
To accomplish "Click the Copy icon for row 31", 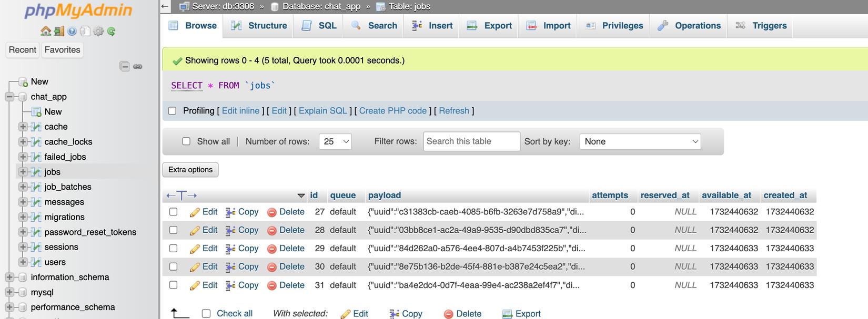I will [230, 285].
